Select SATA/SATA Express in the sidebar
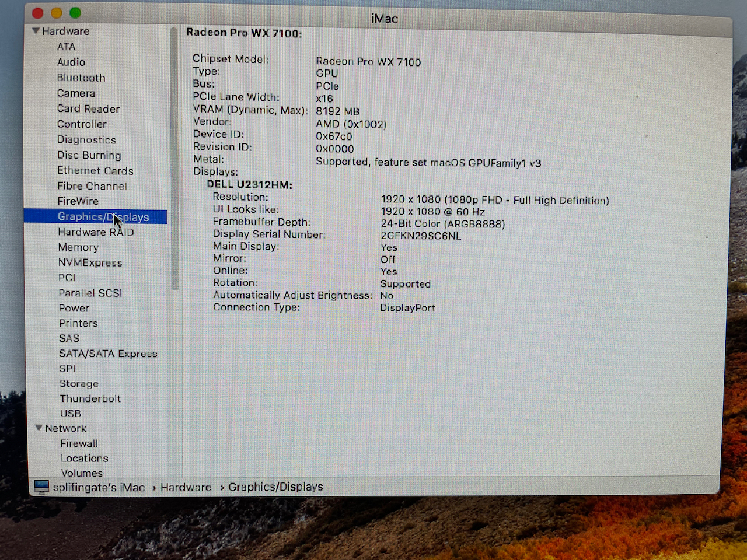This screenshot has height=560, width=747. 108,353
